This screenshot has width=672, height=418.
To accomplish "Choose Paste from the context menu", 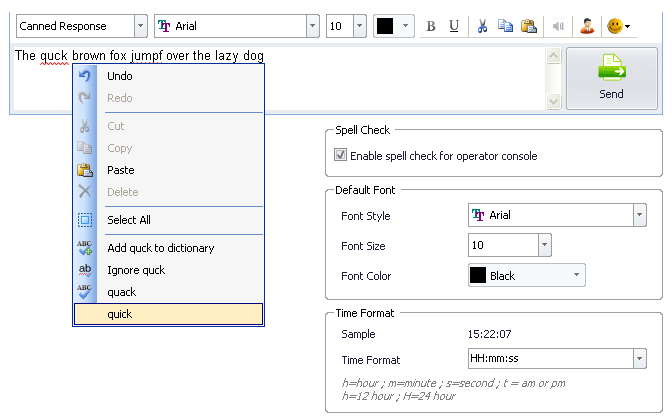I will [x=168, y=170].
